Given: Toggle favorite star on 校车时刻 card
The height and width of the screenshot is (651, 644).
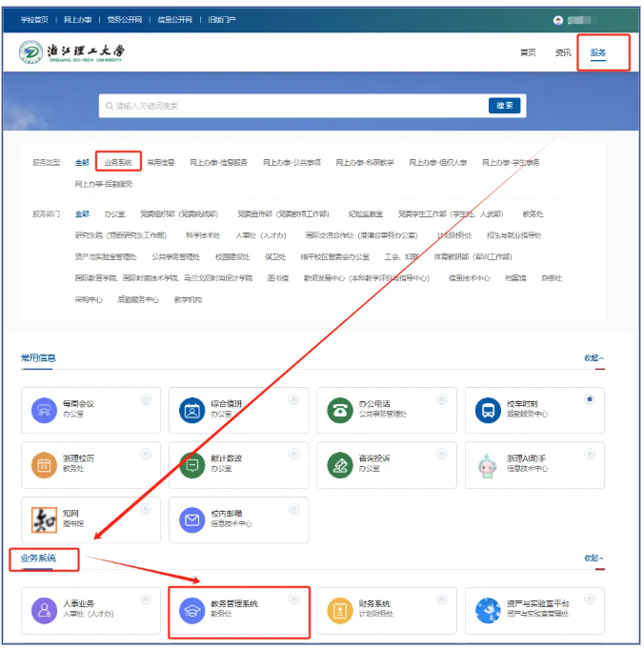Looking at the screenshot, I should pos(590,398).
